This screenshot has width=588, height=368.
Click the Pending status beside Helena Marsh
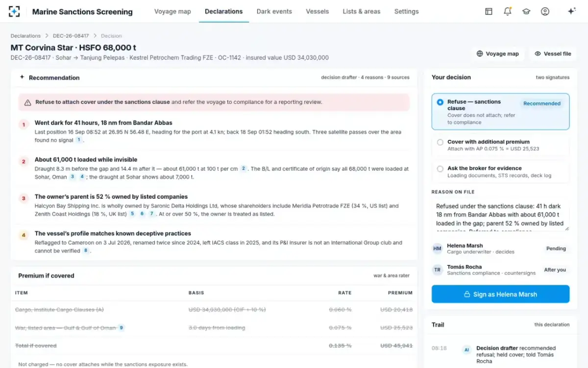556,249
